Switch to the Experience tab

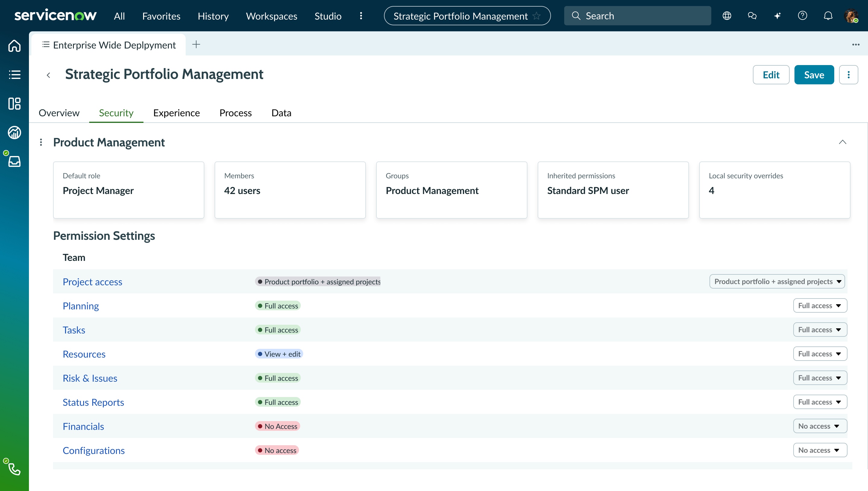pyautogui.click(x=176, y=113)
